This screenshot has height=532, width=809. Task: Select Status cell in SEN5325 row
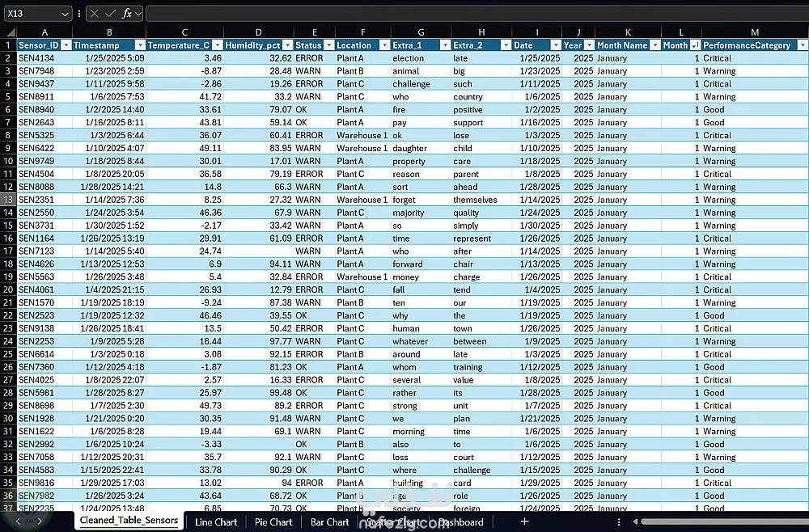tap(314, 135)
